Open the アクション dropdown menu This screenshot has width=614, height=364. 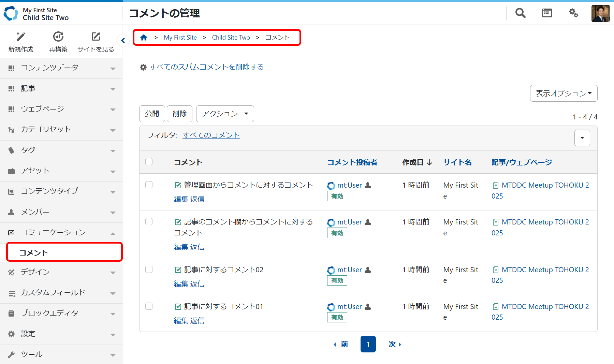coord(225,114)
